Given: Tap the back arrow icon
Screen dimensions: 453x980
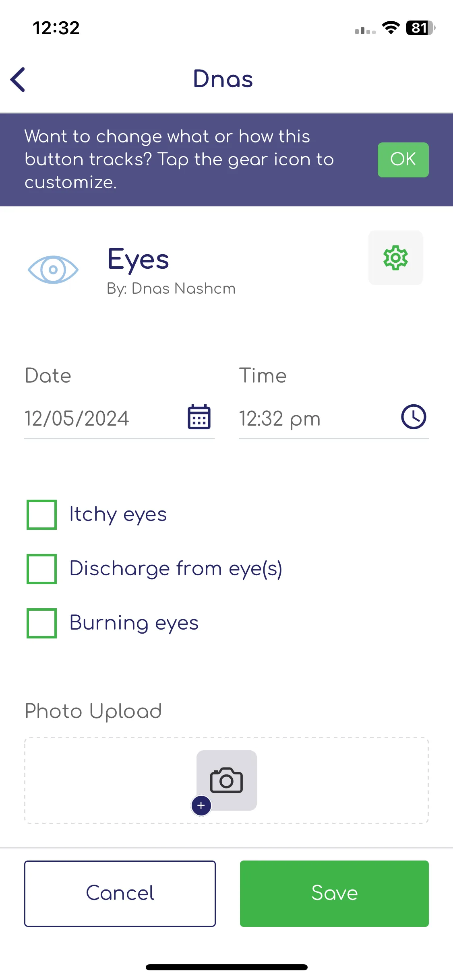Looking at the screenshot, I should pos(18,79).
